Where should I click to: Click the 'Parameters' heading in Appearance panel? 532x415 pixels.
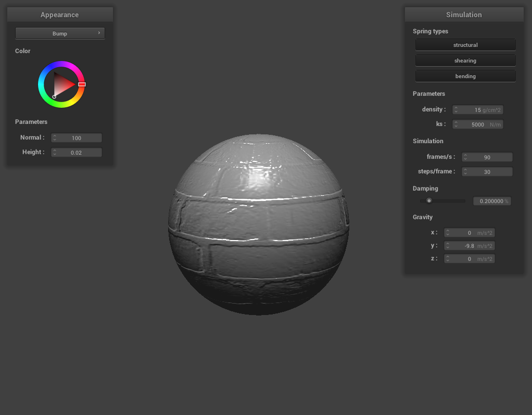[x=31, y=121]
